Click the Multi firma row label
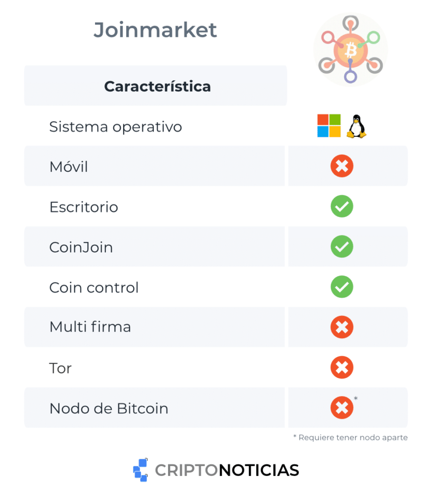432x504 pixels. coord(90,327)
